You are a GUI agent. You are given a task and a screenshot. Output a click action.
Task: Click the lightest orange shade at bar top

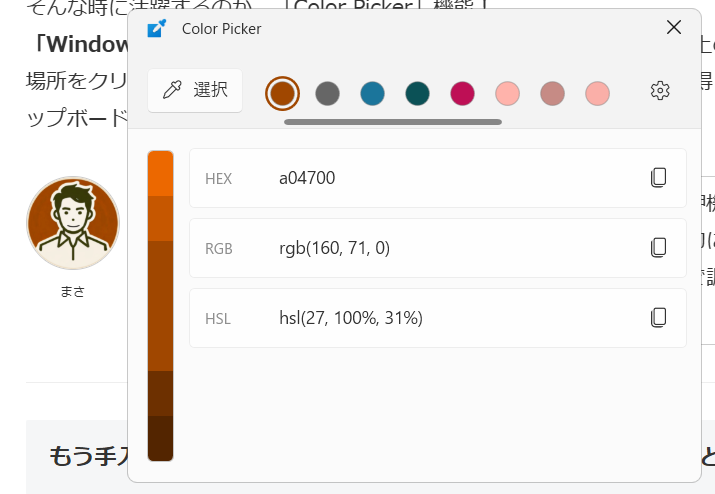[x=161, y=173]
